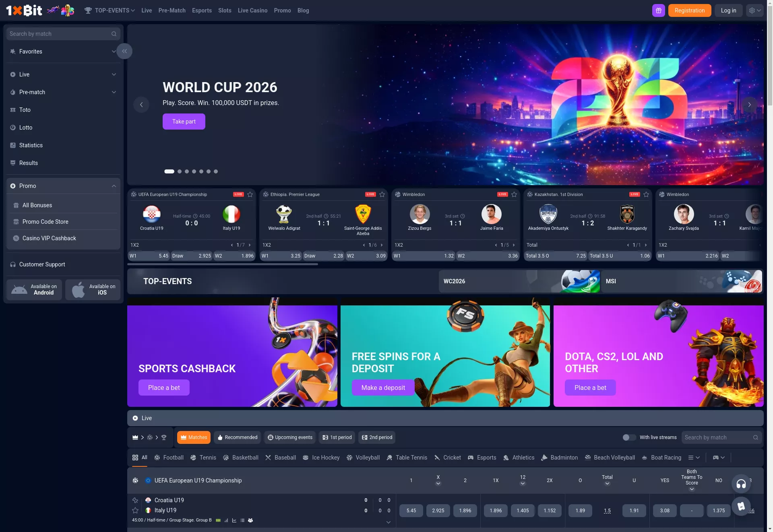Click the Italy U19 team crest
This screenshot has height=532, width=773.
tap(231, 214)
